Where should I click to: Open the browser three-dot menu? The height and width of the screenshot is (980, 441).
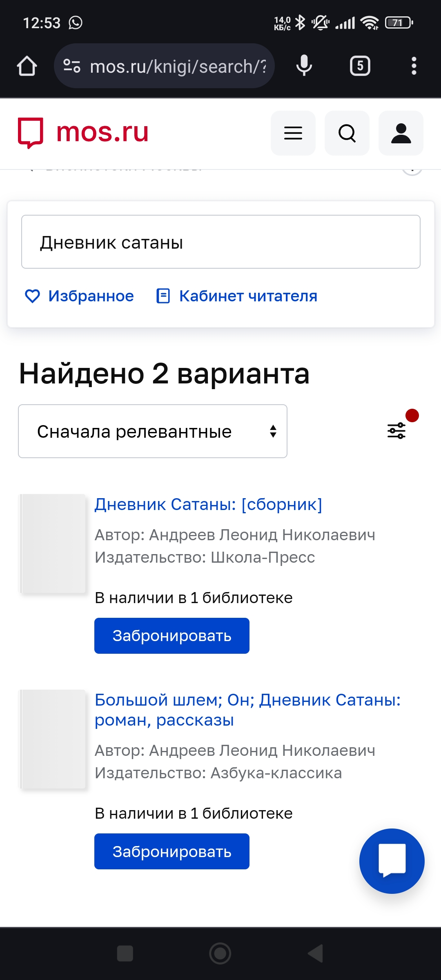click(x=414, y=66)
